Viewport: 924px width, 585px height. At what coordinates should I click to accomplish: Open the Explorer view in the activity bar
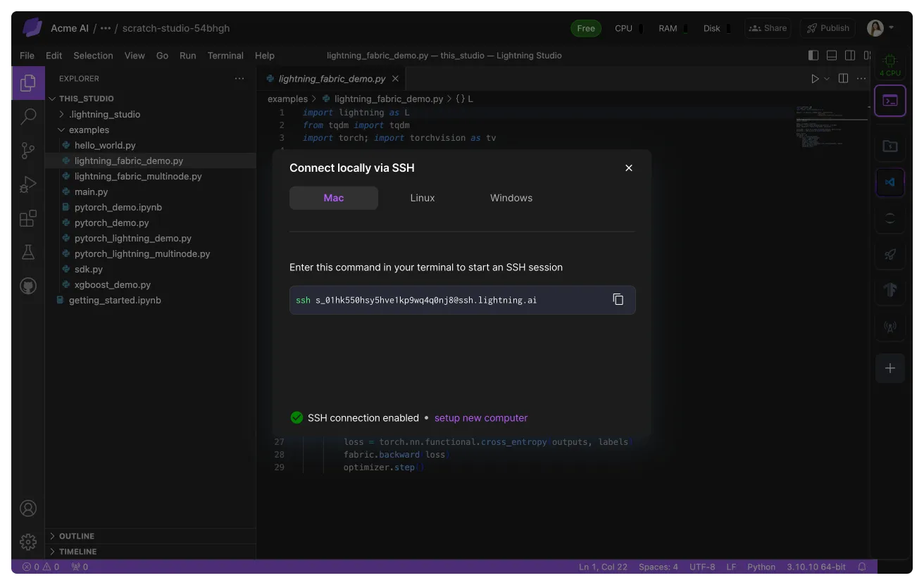[x=28, y=83]
